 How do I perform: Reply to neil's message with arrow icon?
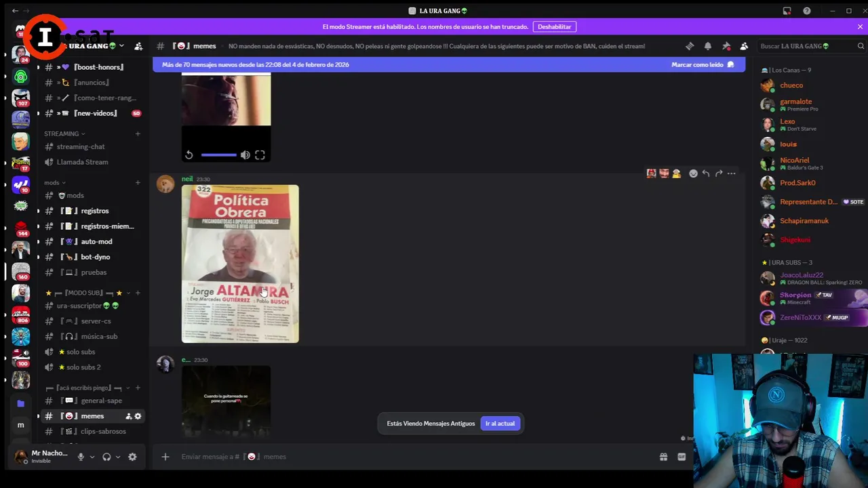(706, 174)
